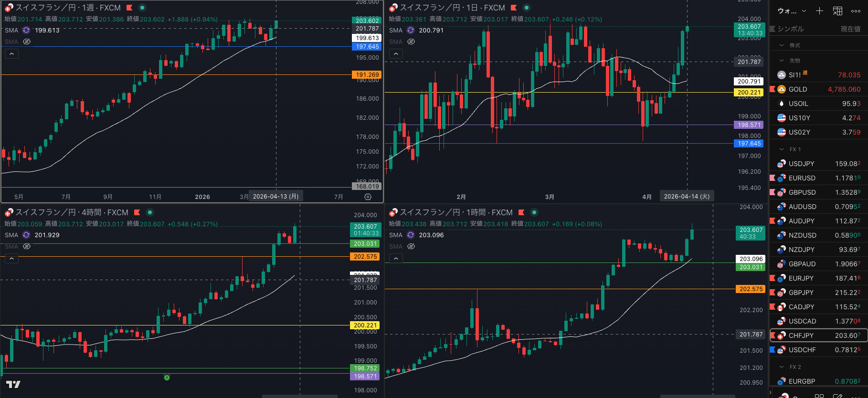Viewport: 868px width, 398px height.
Task: Open the watchlist name dropdown
Action: pos(792,11)
